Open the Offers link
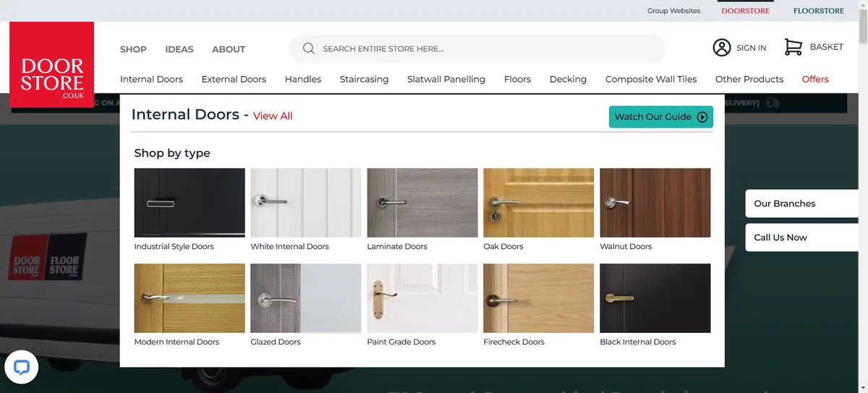 tap(815, 79)
